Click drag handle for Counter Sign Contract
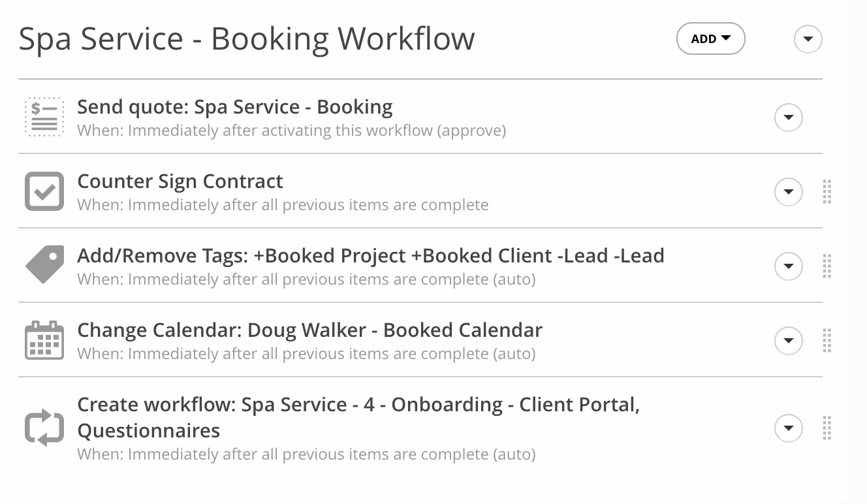Screen dimensions: 867x504 pos(827,192)
